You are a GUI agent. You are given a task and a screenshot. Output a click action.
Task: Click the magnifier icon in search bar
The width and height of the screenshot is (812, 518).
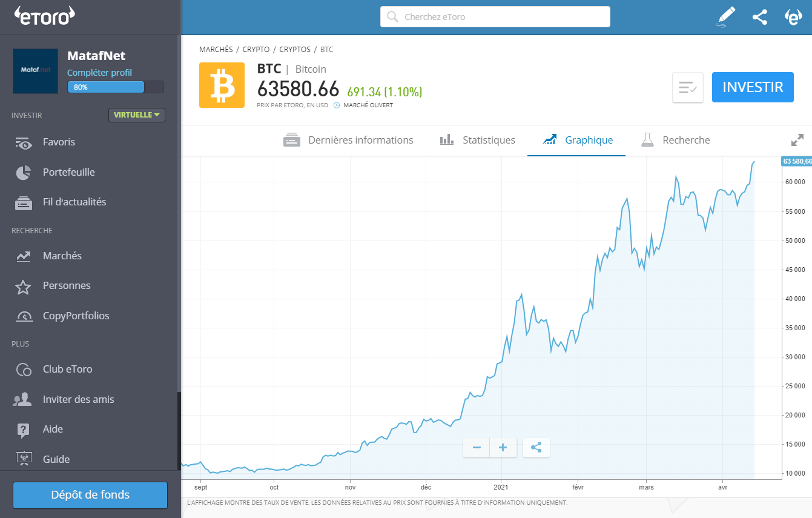coord(392,17)
